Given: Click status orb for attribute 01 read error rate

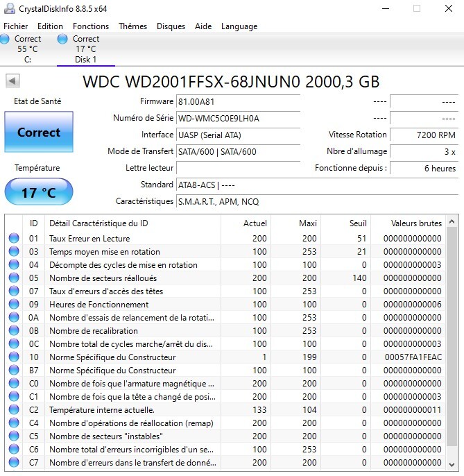Looking at the screenshot, I should [14, 239].
